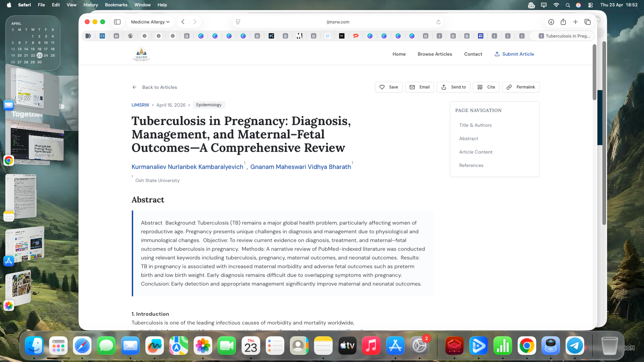Click the page's vertical scrollbar
Screen dimensions: 644x362
coord(594,72)
